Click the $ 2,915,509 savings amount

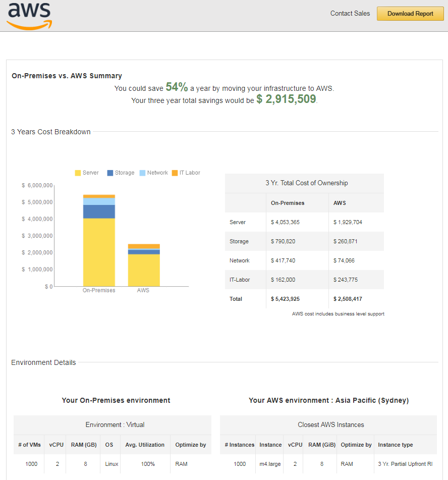(286, 99)
